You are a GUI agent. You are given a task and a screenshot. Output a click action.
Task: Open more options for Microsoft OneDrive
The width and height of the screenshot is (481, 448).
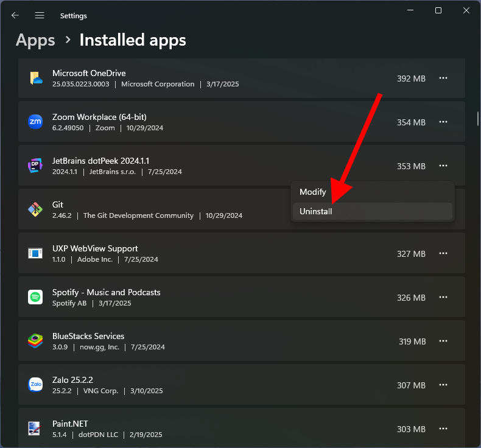[443, 78]
